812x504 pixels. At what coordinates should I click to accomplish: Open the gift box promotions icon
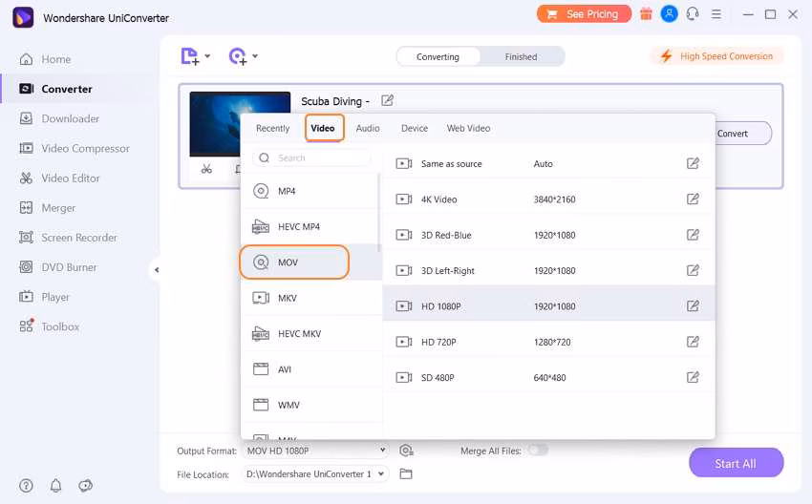pyautogui.click(x=646, y=14)
